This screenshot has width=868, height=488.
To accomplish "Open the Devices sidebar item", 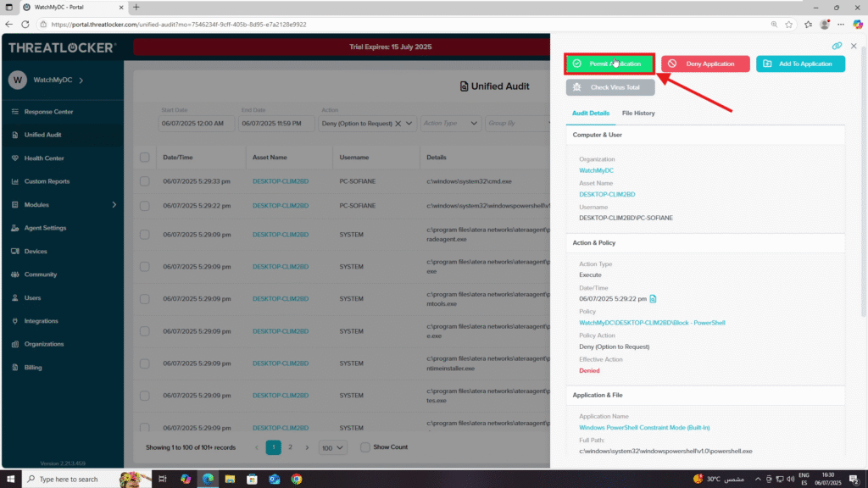I will click(x=36, y=251).
